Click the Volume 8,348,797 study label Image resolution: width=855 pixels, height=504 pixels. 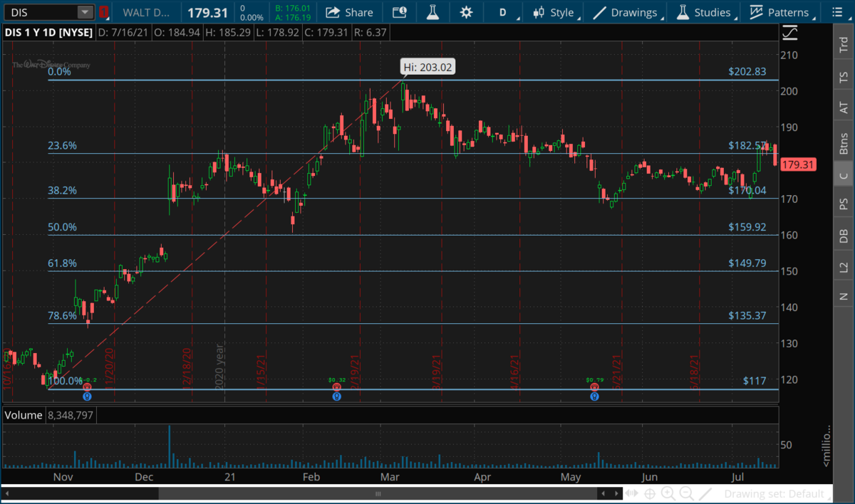[x=49, y=414]
